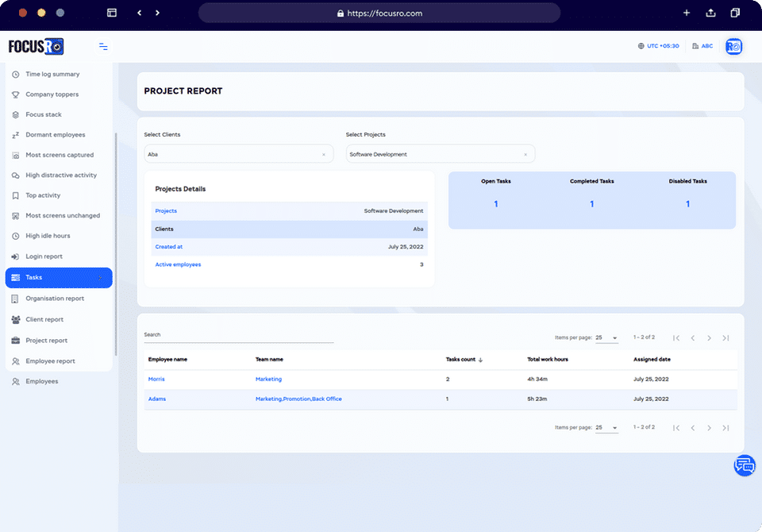Go to previous page in top paginator
The height and width of the screenshot is (532, 762).
coord(692,338)
